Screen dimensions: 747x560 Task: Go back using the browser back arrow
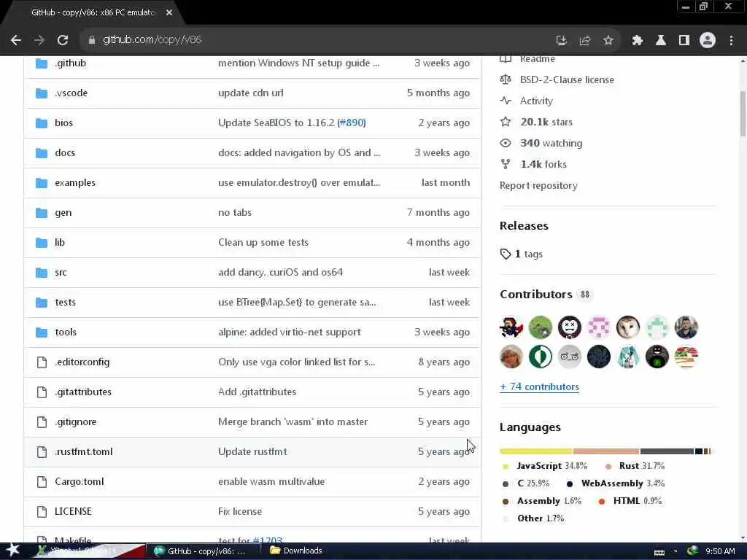[16, 41]
